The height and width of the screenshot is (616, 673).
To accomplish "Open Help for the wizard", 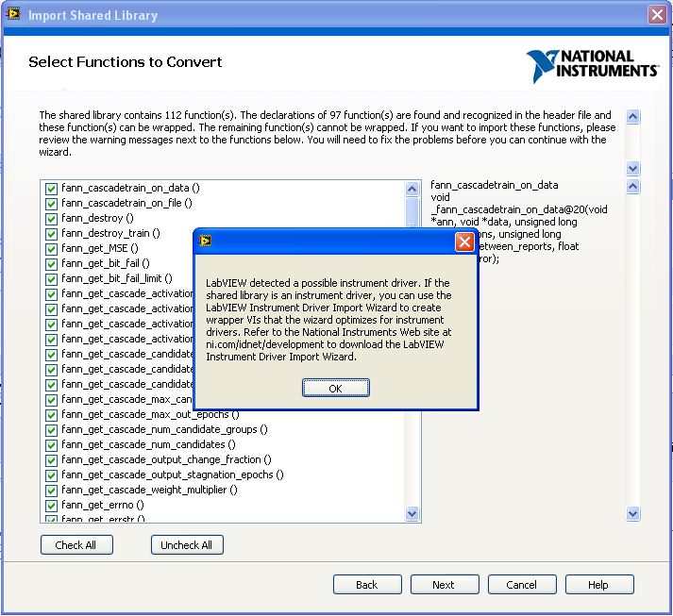I will coord(599,585).
